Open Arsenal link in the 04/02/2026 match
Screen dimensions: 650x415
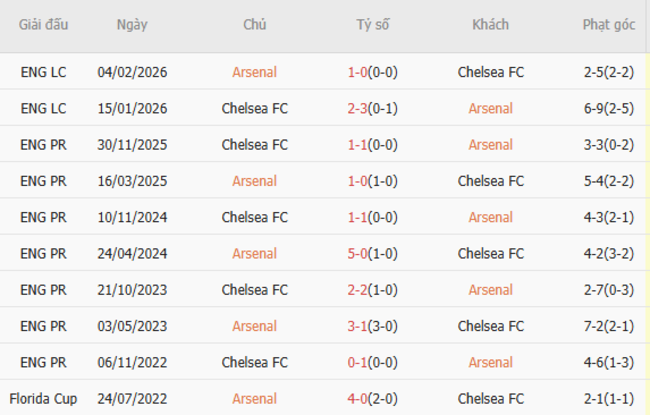coord(254,72)
